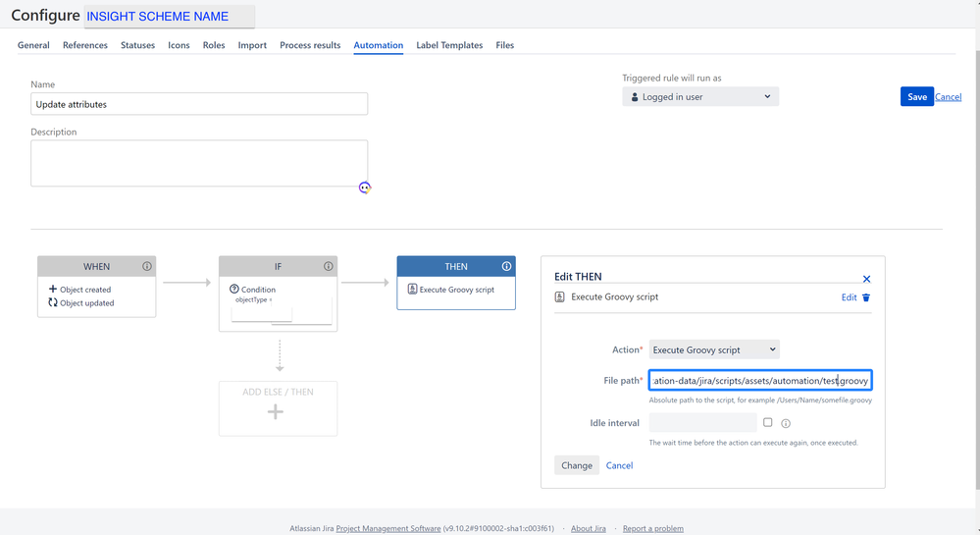Click the ADD ELSE / THEN label
Viewport: 980px width, 535px height.
click(279, 392)
